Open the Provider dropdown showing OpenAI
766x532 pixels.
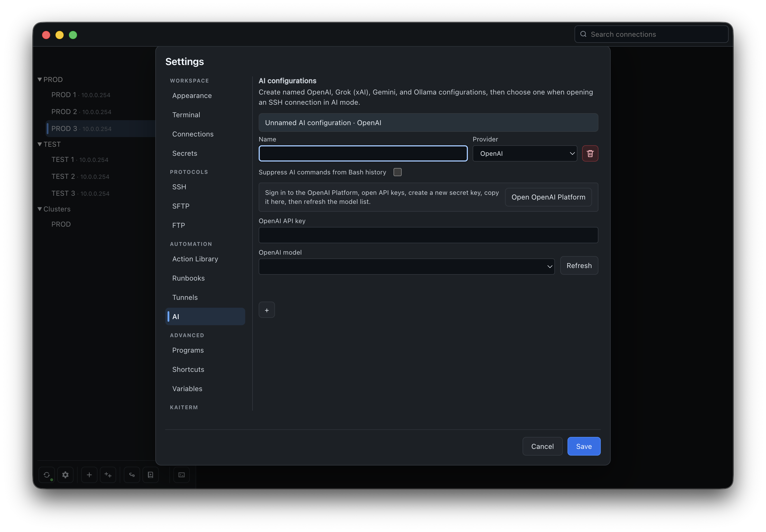pyautogui.click(x=525, y=153)
